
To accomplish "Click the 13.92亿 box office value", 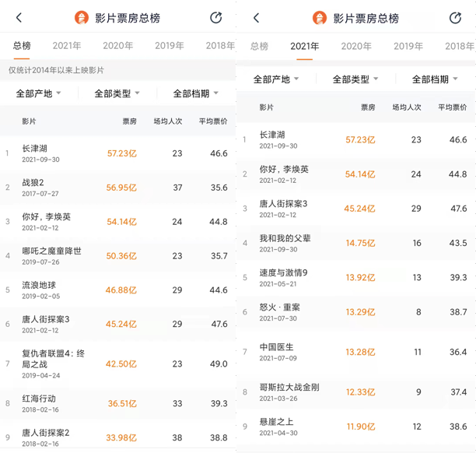I will 360,277.
